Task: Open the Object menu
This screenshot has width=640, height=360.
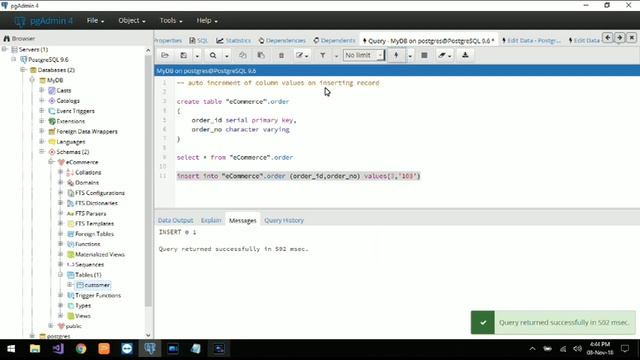Action: pyautogui.click(x=131, y=20)
